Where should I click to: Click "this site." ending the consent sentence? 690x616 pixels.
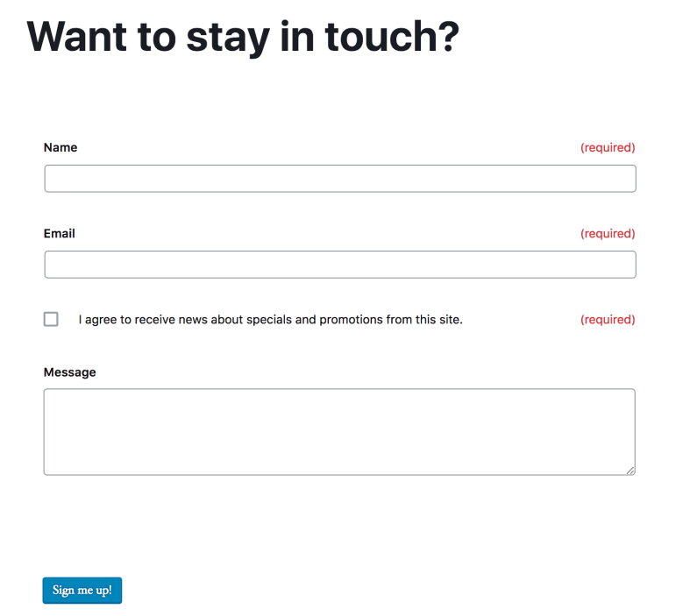tap(439, 319)
